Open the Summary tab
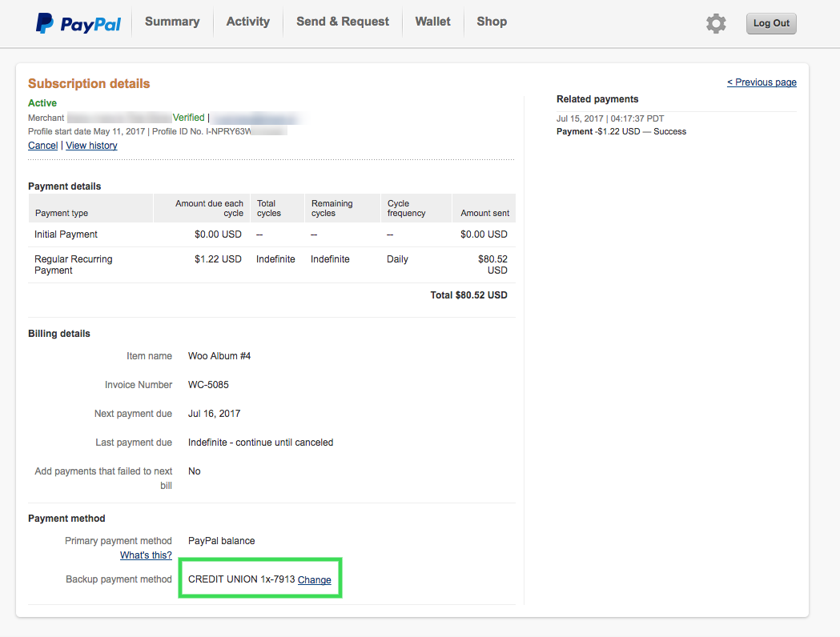Viewport: 840px width, 637px height. (172, 22)
